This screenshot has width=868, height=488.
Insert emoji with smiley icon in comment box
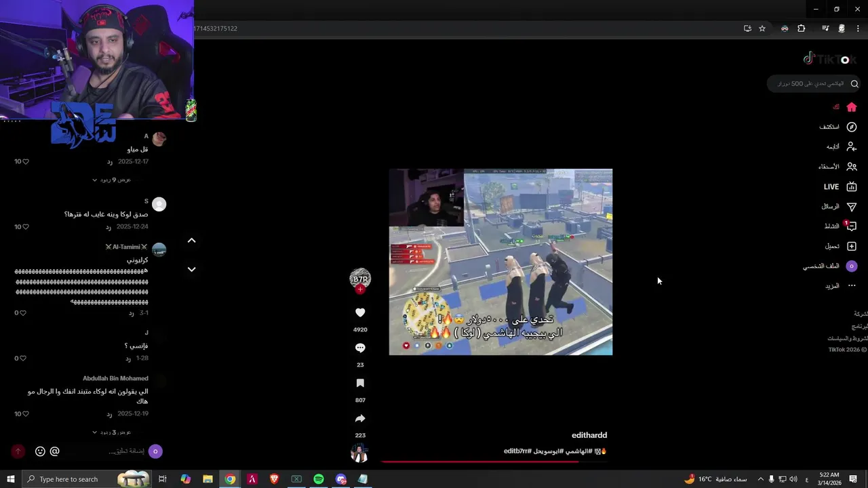40,451
